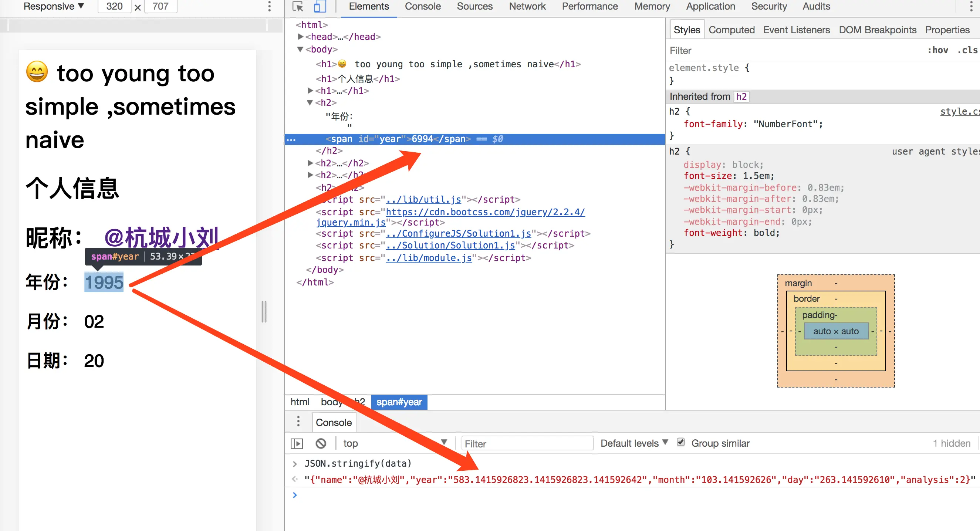Click the span#year breadcrumb

coord(399,402)
